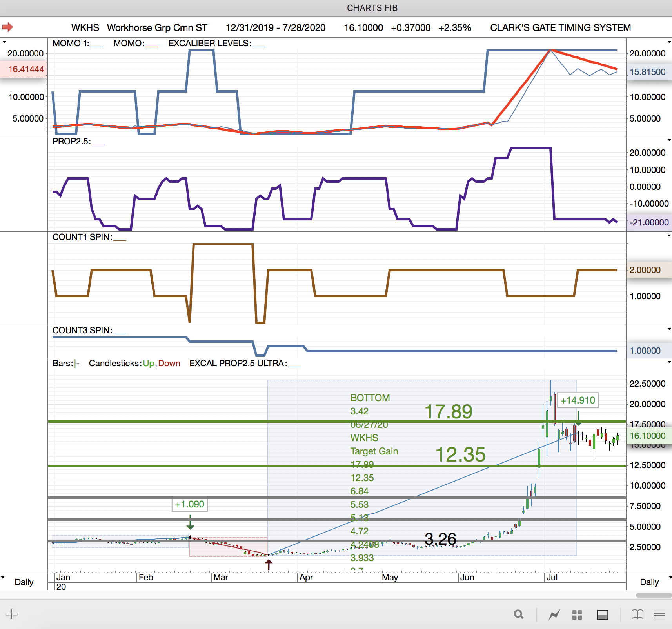Toggle the split panel view icon
The height and width of the screenshot is (629, 672).
coord(602,614)
